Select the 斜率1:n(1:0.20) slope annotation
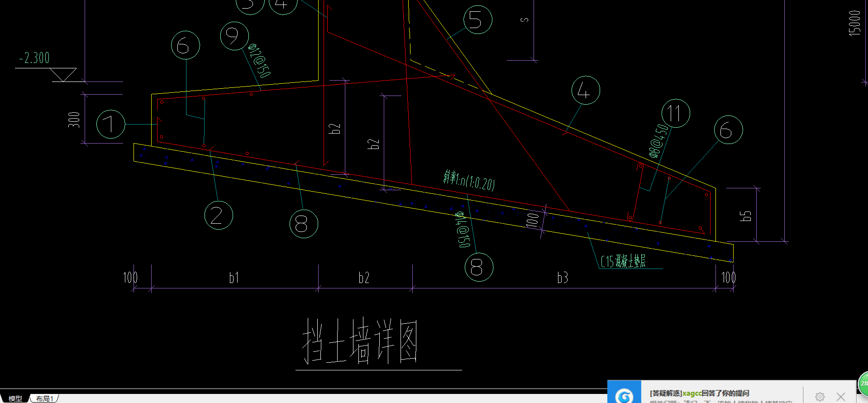Viewport: 868px width, 403px height. point(469,180)
